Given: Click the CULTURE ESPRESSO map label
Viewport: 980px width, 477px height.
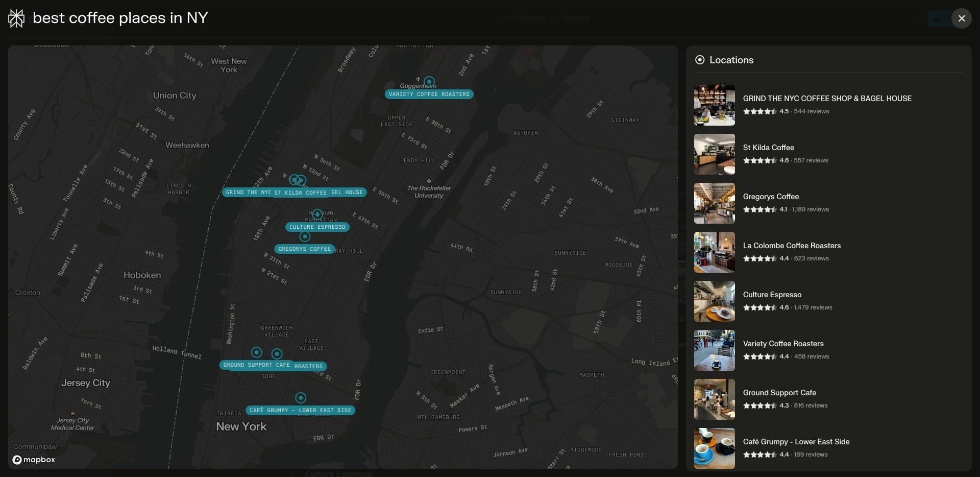Looking at the screenshot, I should coord(317,227).
